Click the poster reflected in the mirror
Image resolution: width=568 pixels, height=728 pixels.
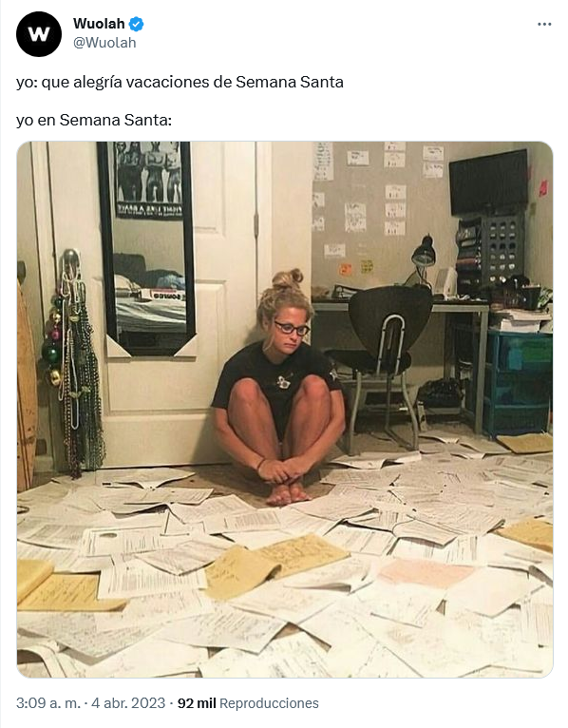[148, 180]
